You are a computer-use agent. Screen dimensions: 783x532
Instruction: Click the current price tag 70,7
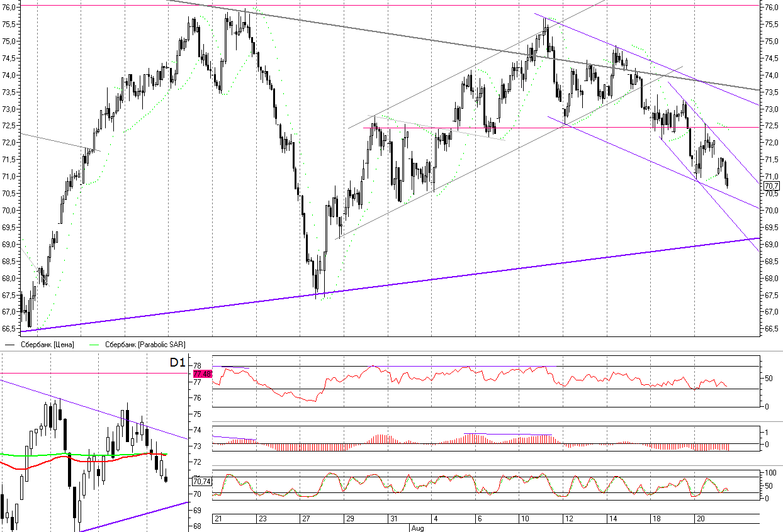coord(771,186)
